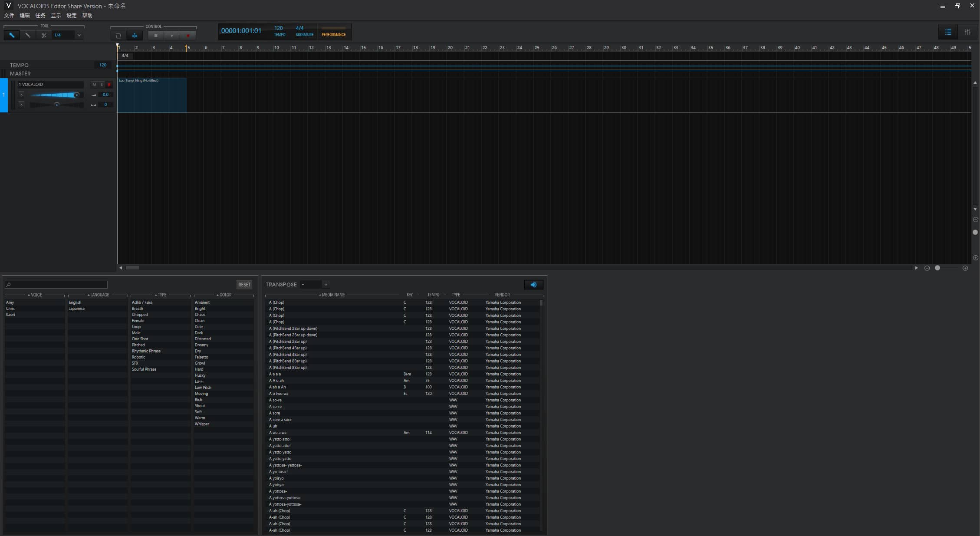Click the media search field
980x536 pixels.
point(56,285)
